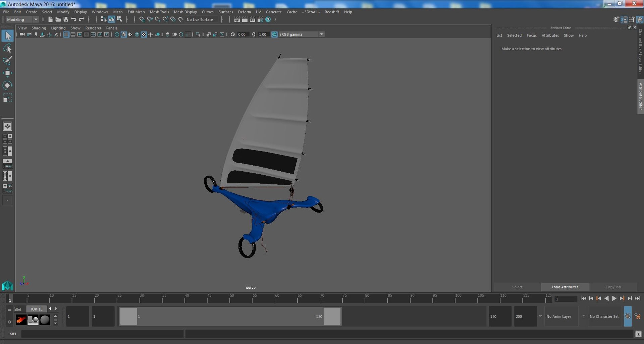Viewport: 644px width, 344px height.
Task: Toggle snap to grids
Action: (x=142, y=19)
